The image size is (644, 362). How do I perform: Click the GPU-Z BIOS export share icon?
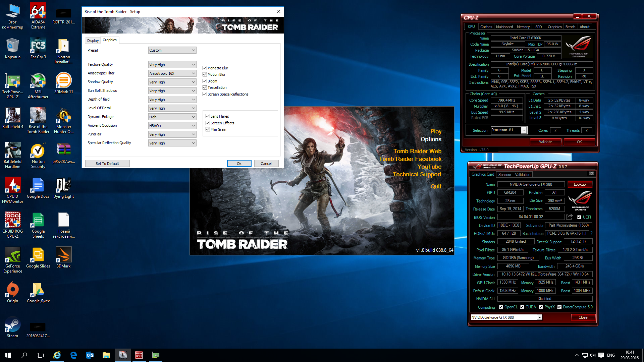pos(569,217)
